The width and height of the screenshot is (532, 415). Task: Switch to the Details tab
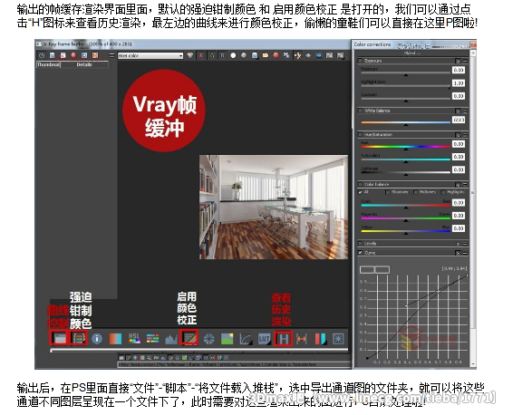[x=84, y=64]
